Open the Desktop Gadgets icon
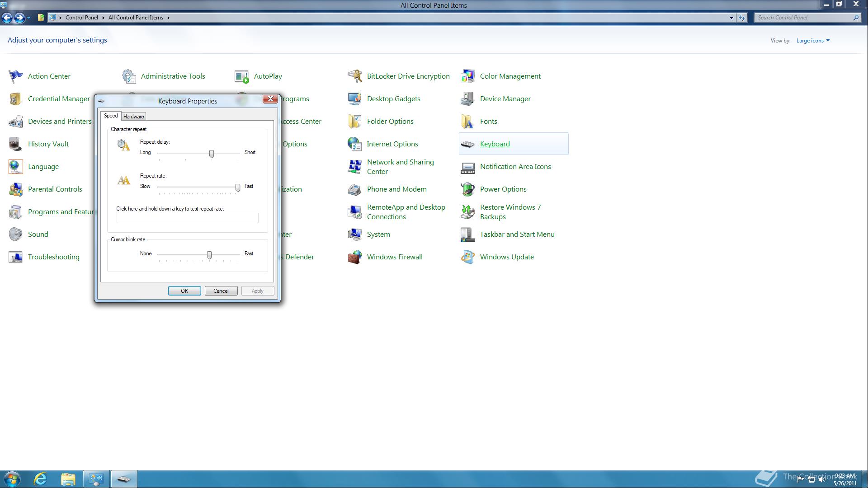 click(355, 99)
